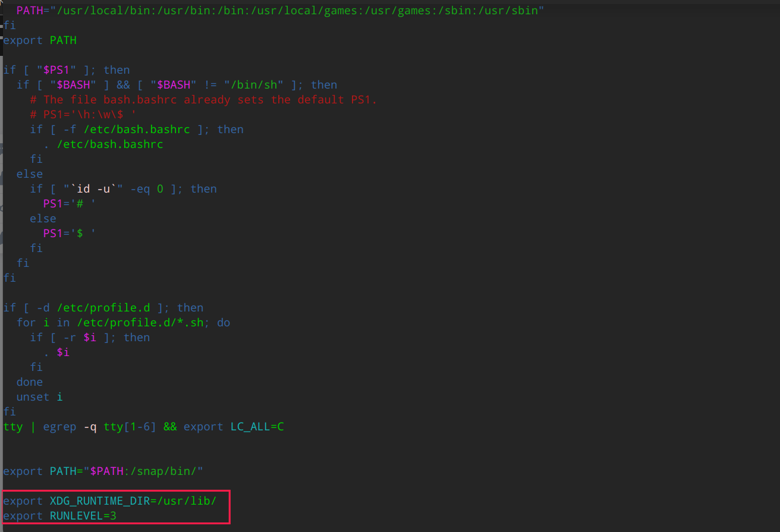This screenshot has height=532, width=780.
Task: Click the PS1='$ ' user prompt line
Action: click(x=70, y=234)
